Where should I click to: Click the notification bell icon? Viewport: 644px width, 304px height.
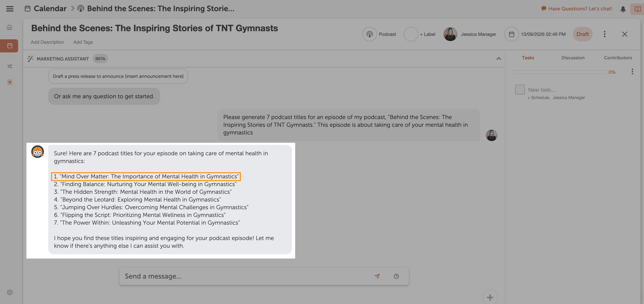623,9
